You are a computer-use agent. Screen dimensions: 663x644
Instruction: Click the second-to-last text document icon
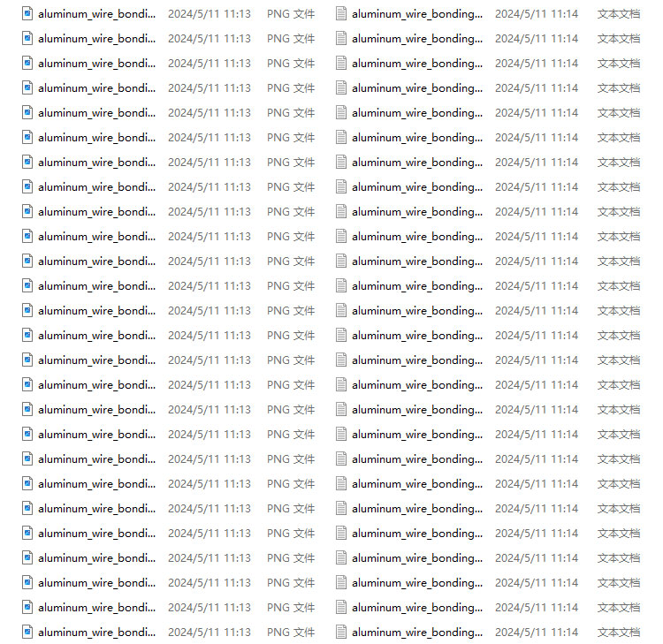(x=341, y=607)
